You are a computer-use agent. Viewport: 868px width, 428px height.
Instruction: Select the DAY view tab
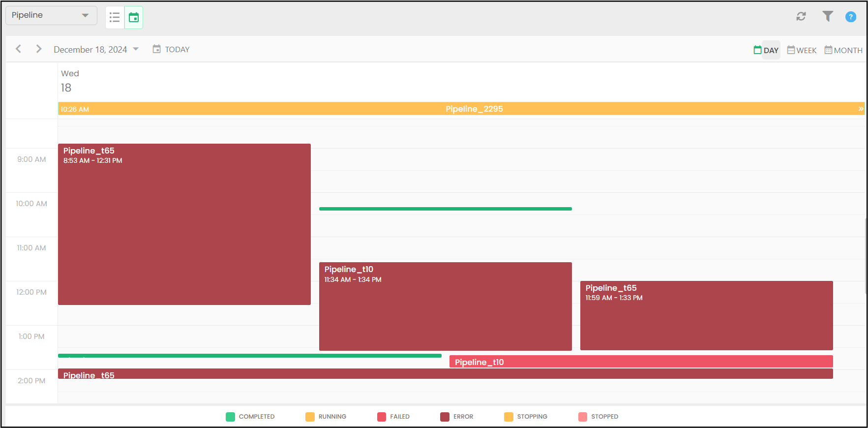click(x=766, y=50)
